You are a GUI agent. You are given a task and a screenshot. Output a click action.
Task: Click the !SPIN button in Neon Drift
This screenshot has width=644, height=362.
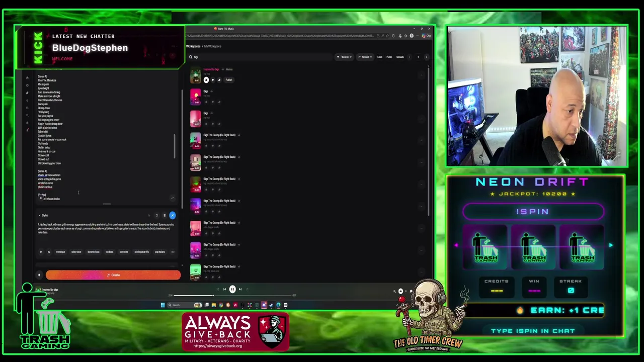click(x=533, y=212)
